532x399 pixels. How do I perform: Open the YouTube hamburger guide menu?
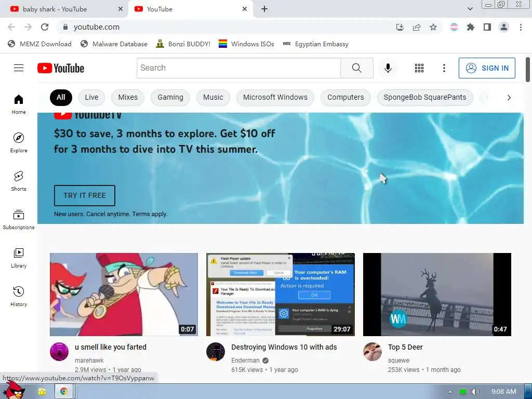click(19, 68)
